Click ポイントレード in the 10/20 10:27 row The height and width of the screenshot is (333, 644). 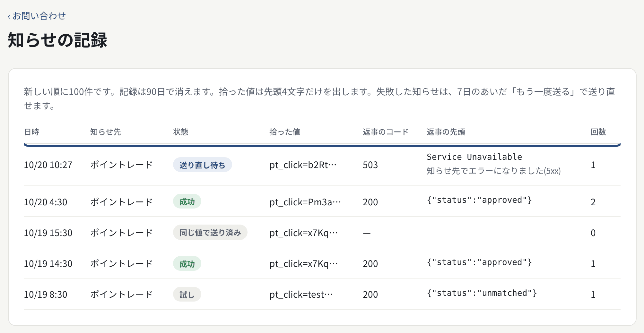click(121, 165)
